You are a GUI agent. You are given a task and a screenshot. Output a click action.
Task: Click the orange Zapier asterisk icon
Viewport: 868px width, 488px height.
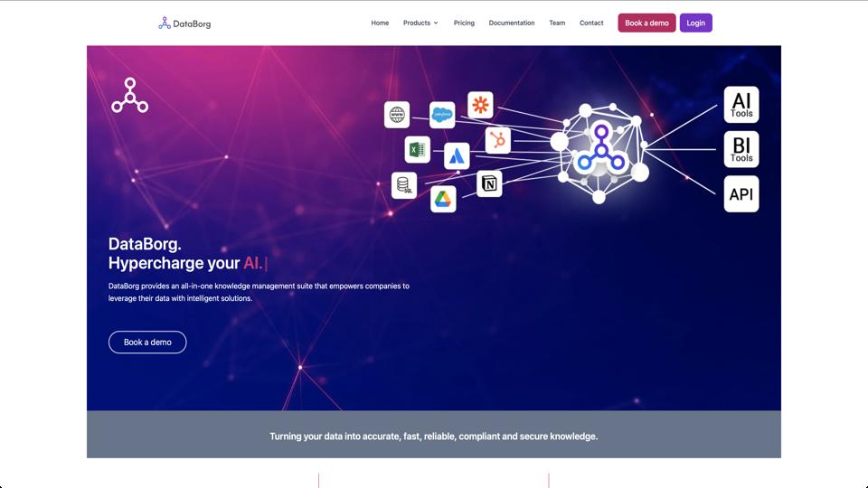pyautogui.click(x=480, y=105)
